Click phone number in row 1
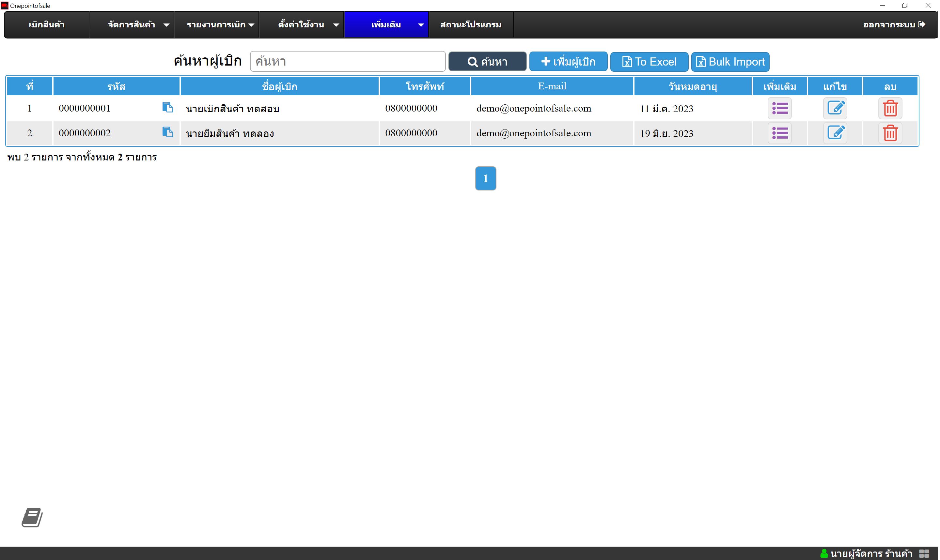Viewport: 940px width, 560px height. point(411,108)
